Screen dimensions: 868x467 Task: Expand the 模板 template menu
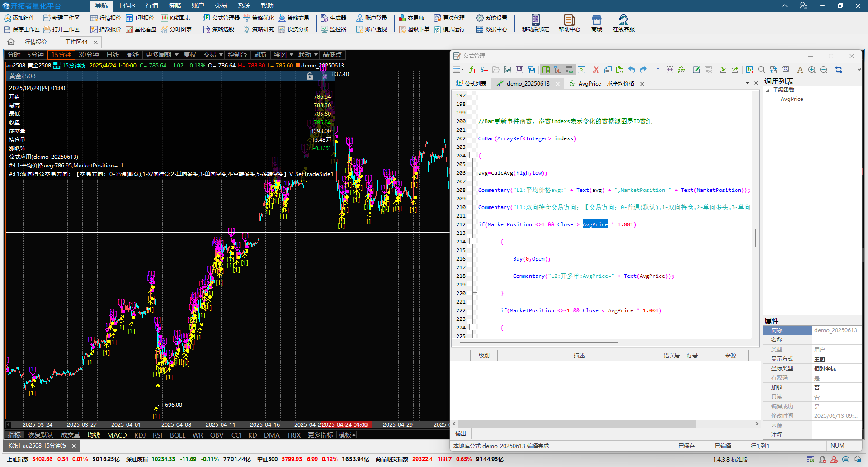347,435
